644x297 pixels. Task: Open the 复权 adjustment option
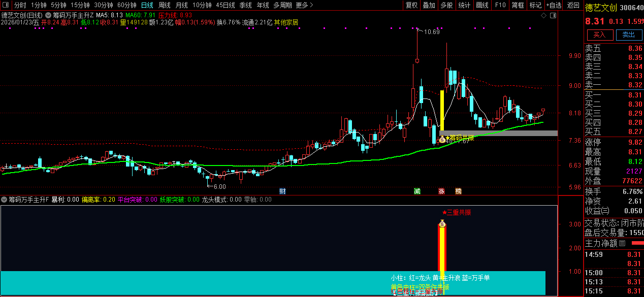[x=411, y=5]
